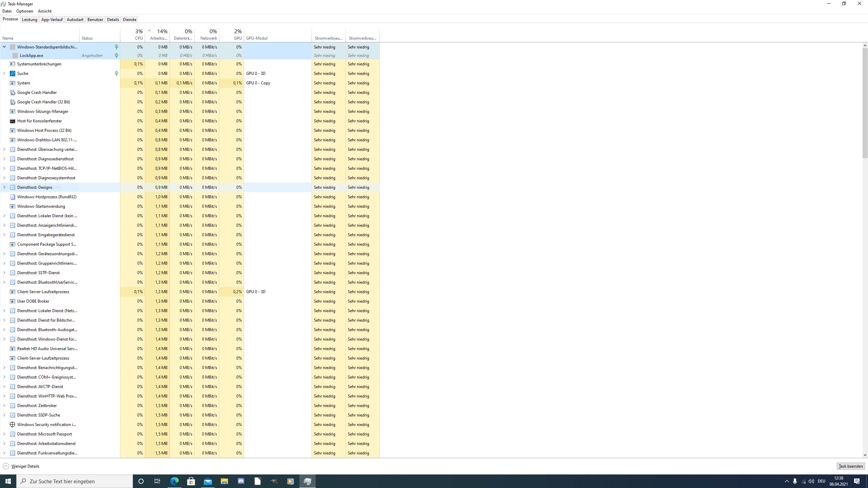The width and height of the screenshot is (868, 488).
Task: Click the Task beenden button
Action: tap(850, 466)
